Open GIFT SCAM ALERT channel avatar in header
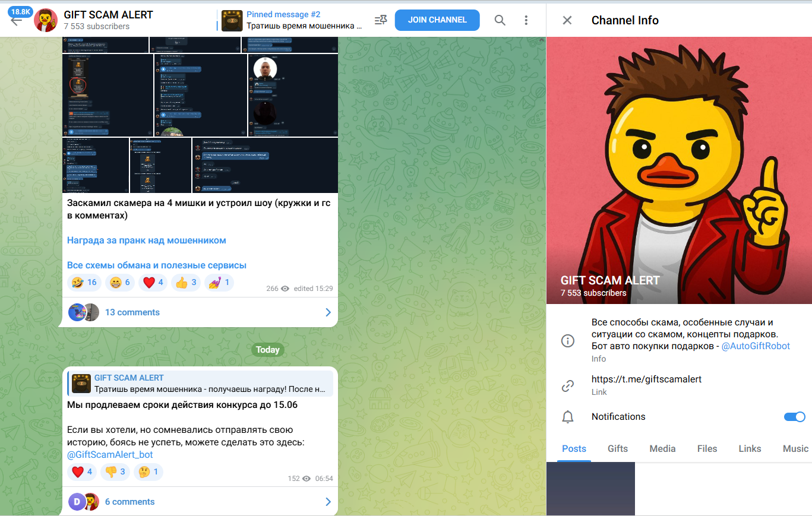The image size is (812, 516). click(x=46, y=20)
